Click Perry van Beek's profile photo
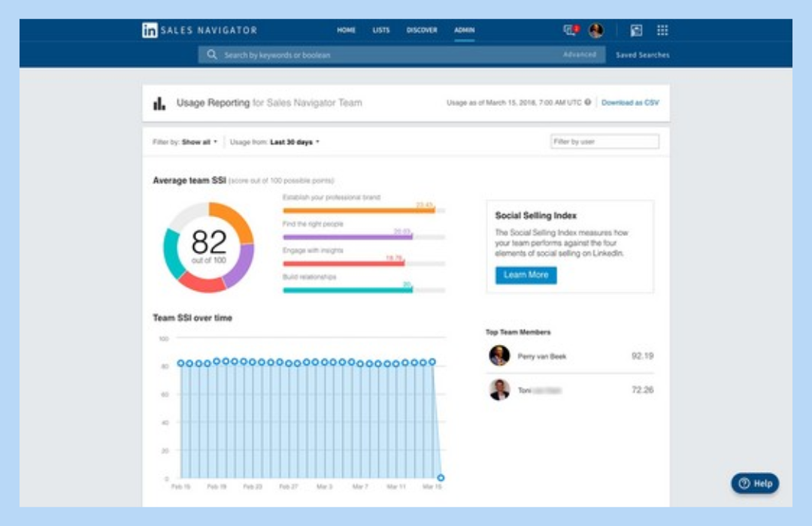Image resolution: width=812 pixels, height=526 pixels. [x=499, y=355]
